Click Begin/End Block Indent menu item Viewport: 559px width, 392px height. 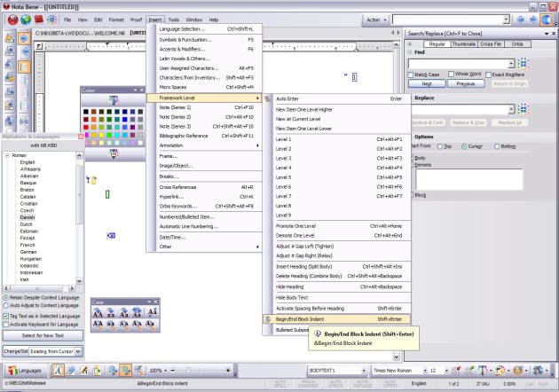336,319
